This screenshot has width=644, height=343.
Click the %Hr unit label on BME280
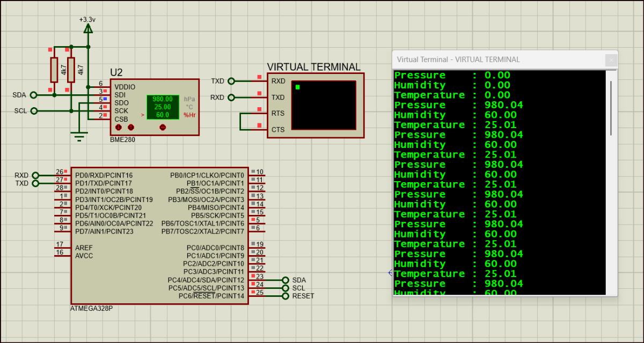pos(189,115)
